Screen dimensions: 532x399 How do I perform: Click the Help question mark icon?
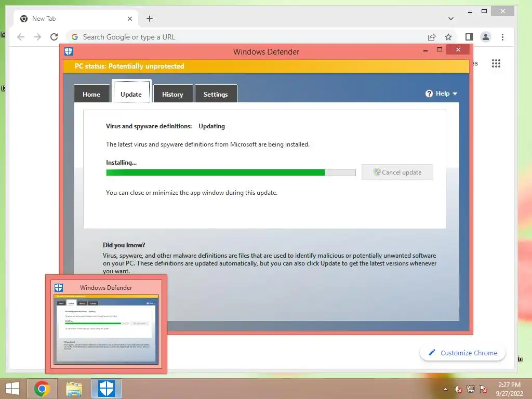point(429,94)
